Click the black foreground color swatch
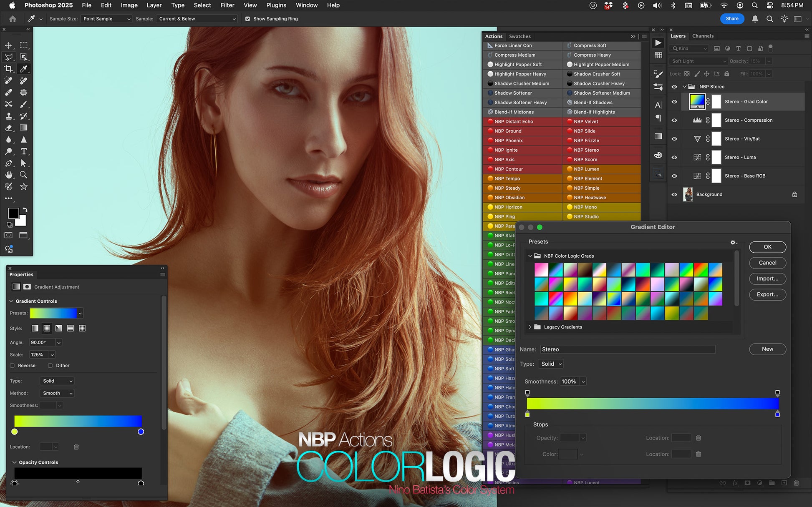Viewport: 812px width, 507px height. (13, 213)
